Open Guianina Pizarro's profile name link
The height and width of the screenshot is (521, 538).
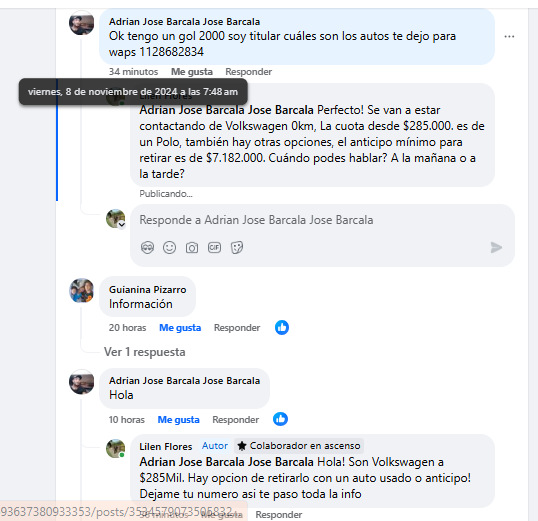148,290
